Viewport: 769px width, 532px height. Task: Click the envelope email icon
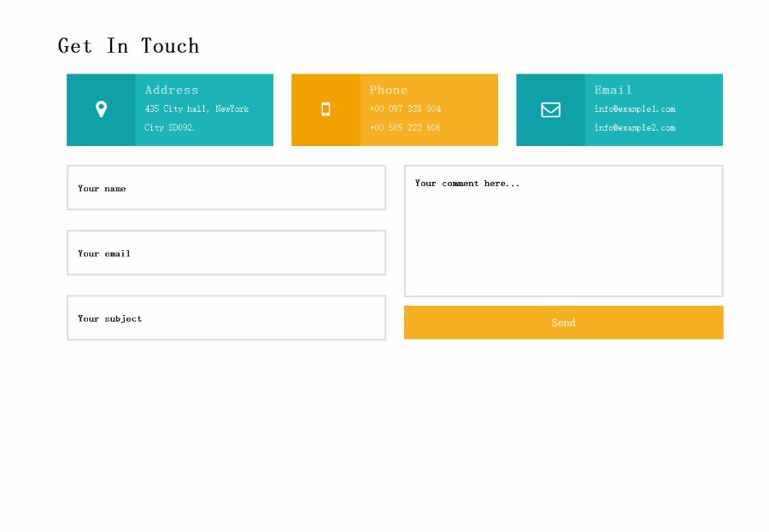pos(550,110)
